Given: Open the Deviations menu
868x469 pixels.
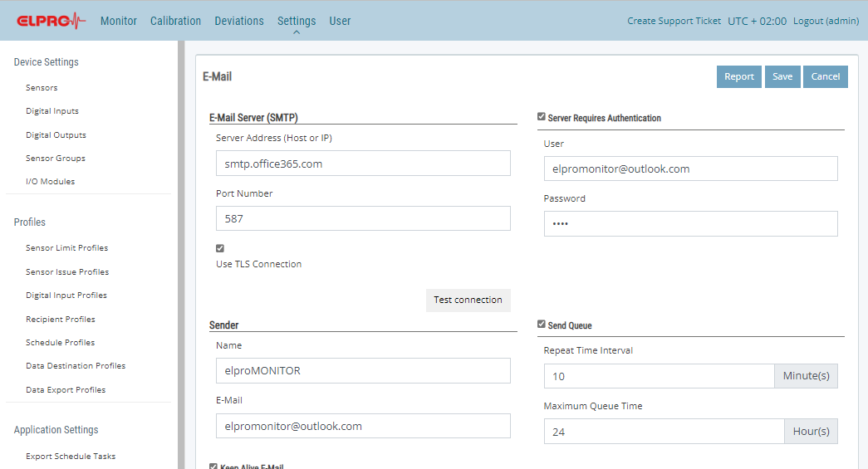Looking at the screenshot, I should click(x=238, y=21).
